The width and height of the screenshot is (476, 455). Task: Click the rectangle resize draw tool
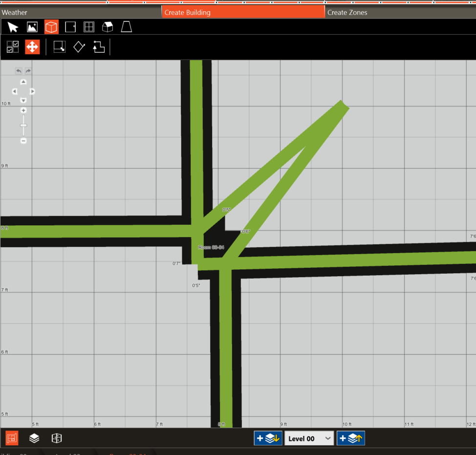click(60, 47)
